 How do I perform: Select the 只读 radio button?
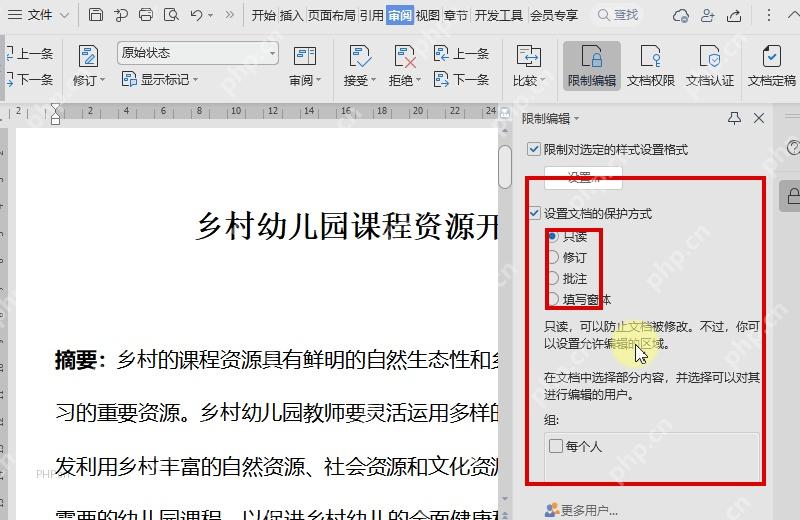coord(553,236)
